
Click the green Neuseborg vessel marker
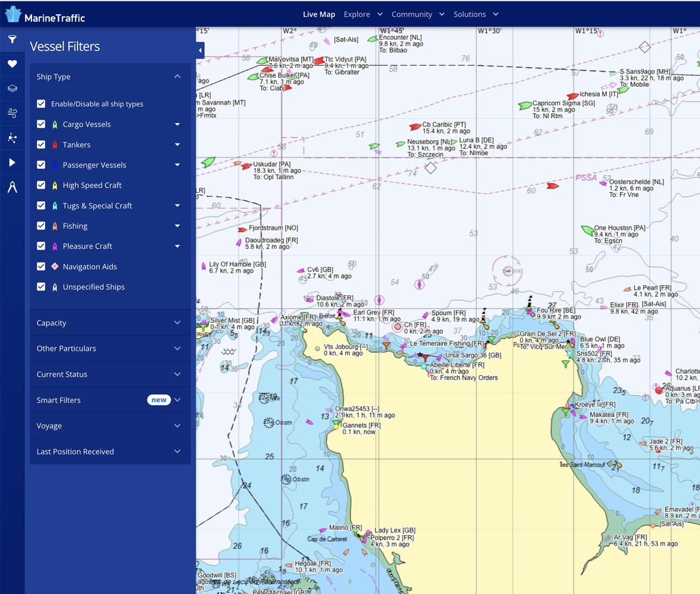[401, 144]
